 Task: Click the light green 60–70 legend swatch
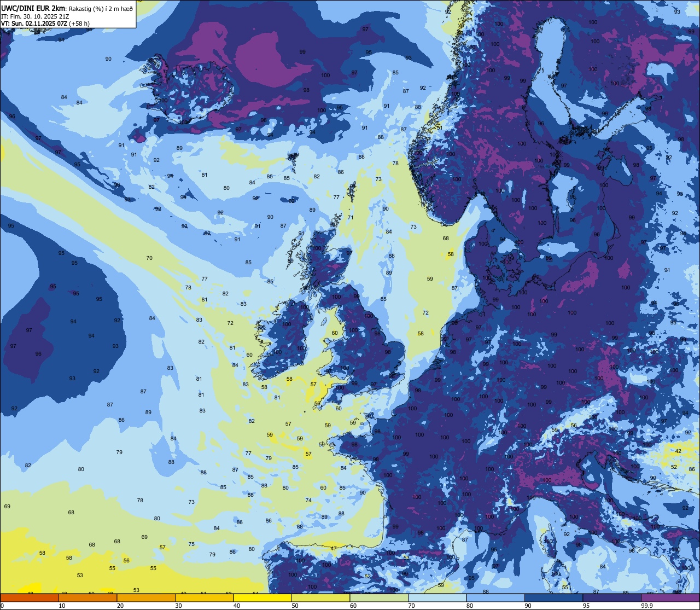click(379, 597)
